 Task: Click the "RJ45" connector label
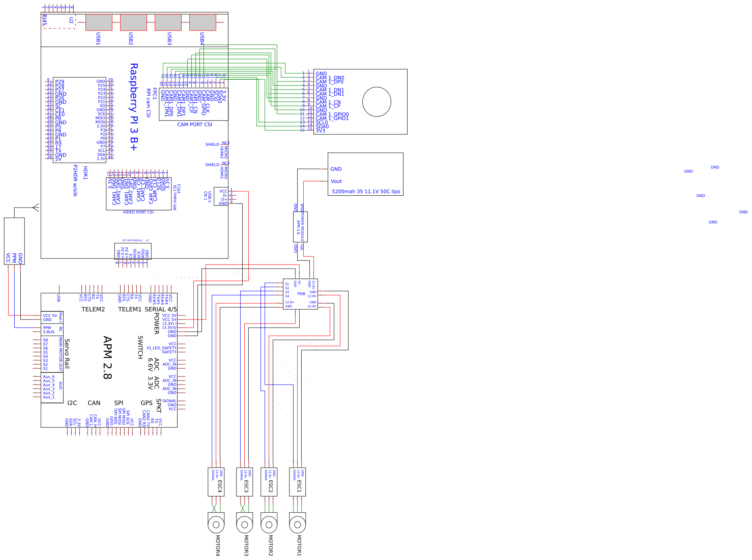click(x=44, y=20)
